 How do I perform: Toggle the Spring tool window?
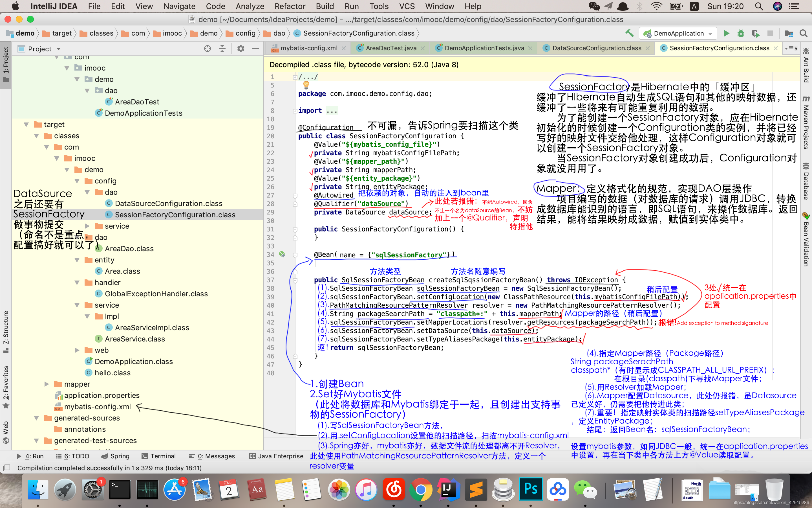pyautogui.click(x=115, y=456)
